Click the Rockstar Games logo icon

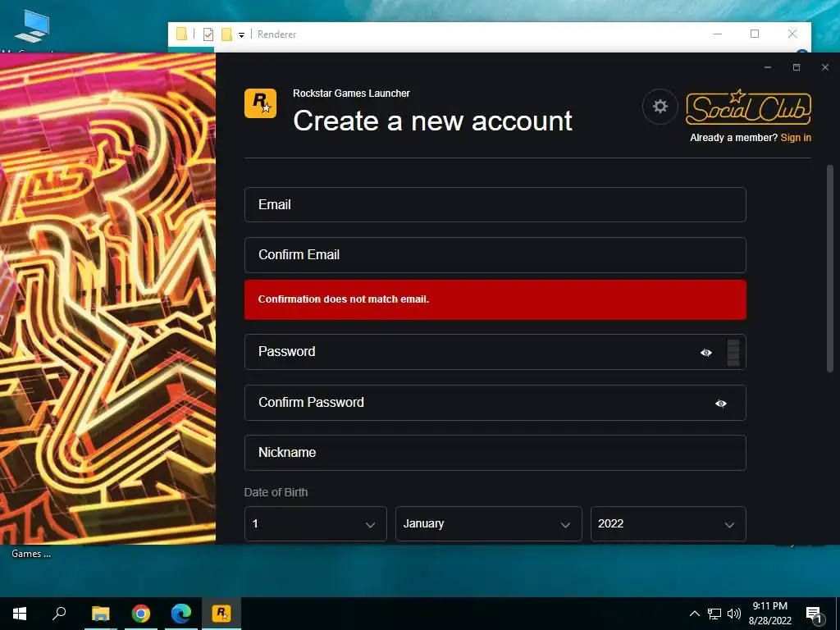click(260, 103)
